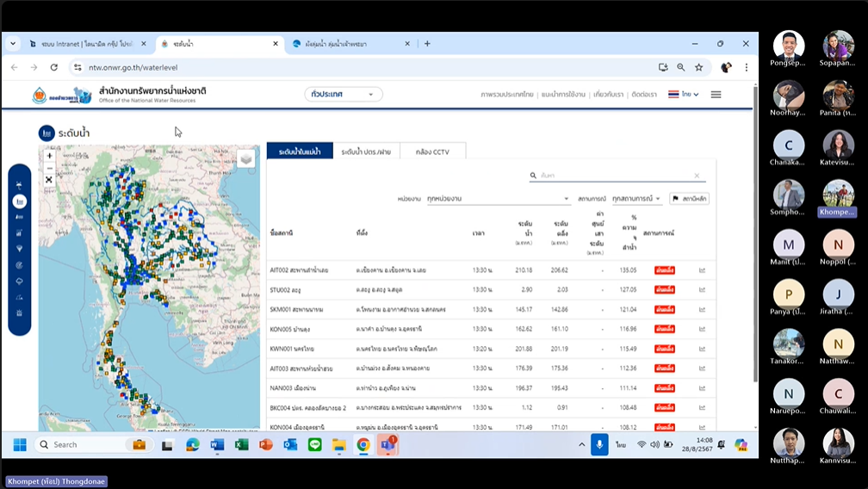Switch to the CCTV camera tab
This screenshot has height=489, width=868.
(432, 152)
